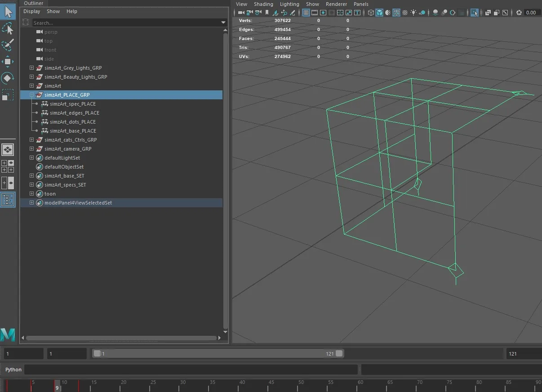Click the time range slider bar

point(218,354)
